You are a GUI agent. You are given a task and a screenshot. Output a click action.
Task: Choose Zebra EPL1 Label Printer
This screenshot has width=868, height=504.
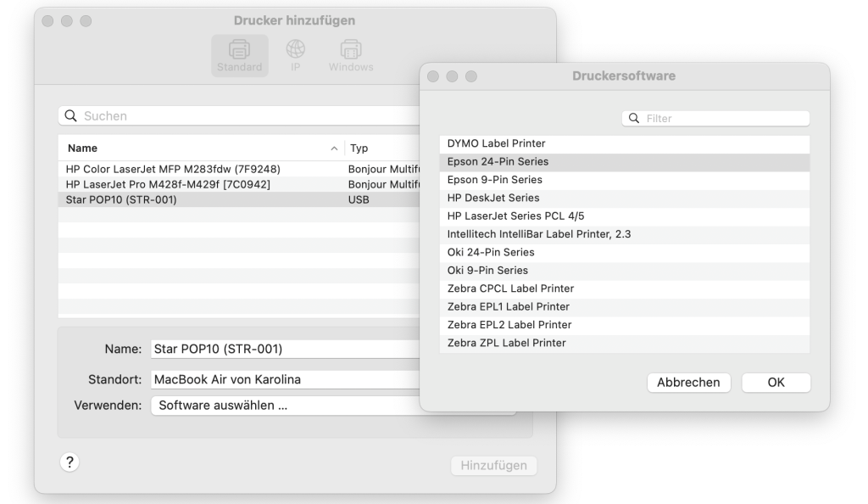coord(625,307)
